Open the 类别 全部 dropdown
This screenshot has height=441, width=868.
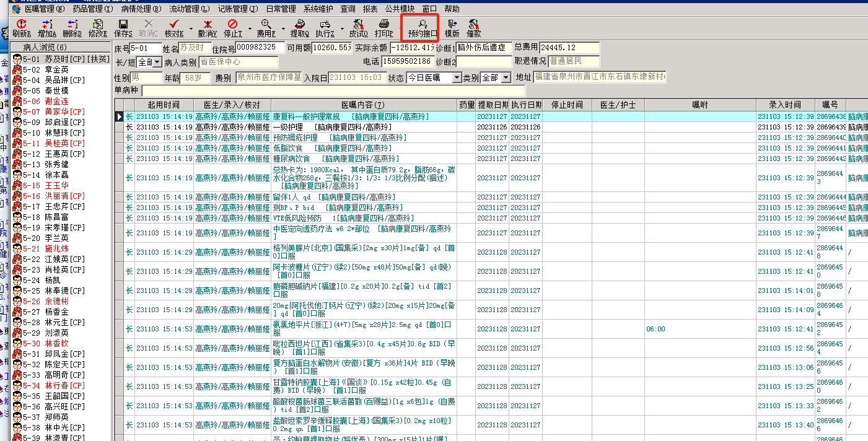click(506, 77)
